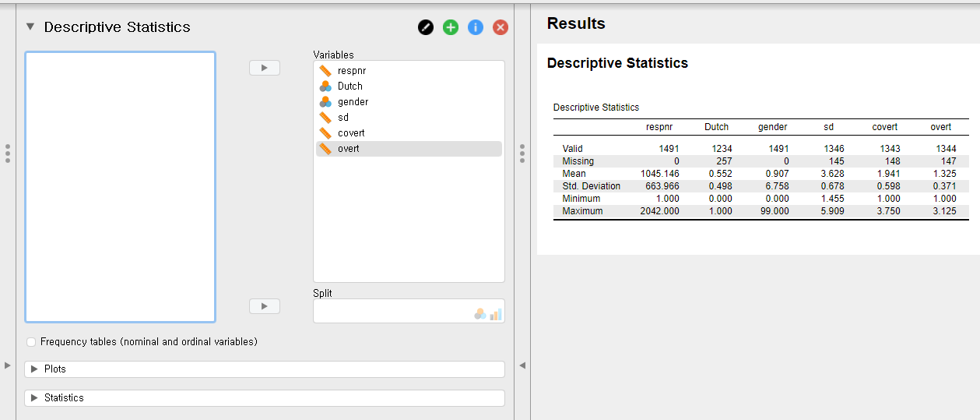
Task: Collapse the Descriptive Statistics analysis panel
Action: click(30, 26)
